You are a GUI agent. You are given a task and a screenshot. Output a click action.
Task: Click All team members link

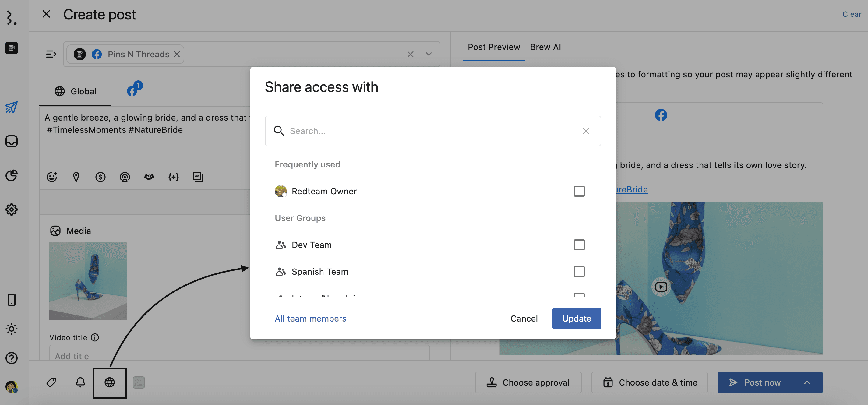[x=310, y=319]
